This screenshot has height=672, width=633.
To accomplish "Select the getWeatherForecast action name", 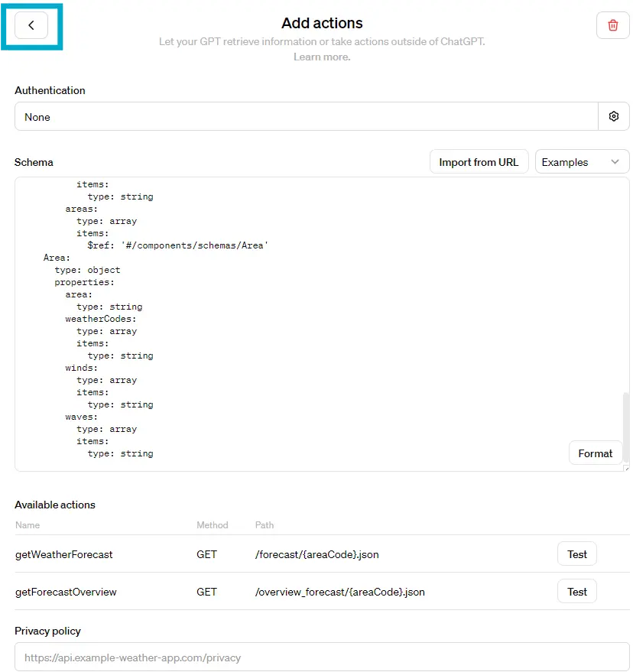I will point(64,554).
